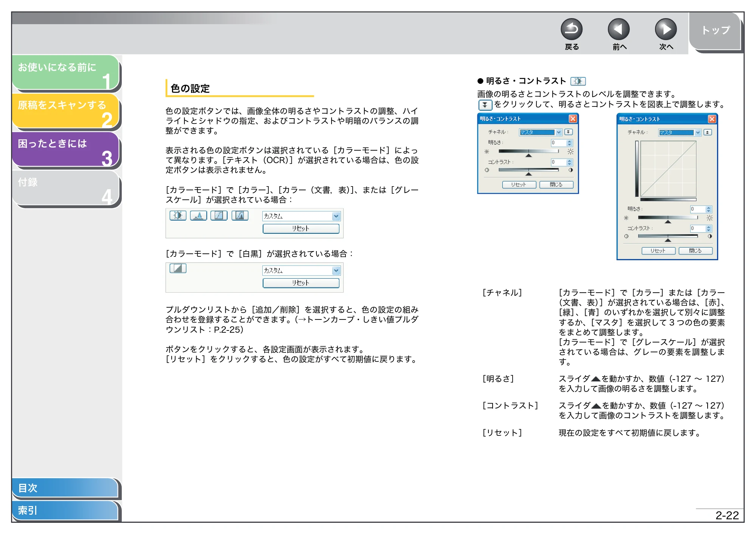Go to previous page with 前へ icon
The width and height of the screenshot is (756, 534).
click(618, 29)
